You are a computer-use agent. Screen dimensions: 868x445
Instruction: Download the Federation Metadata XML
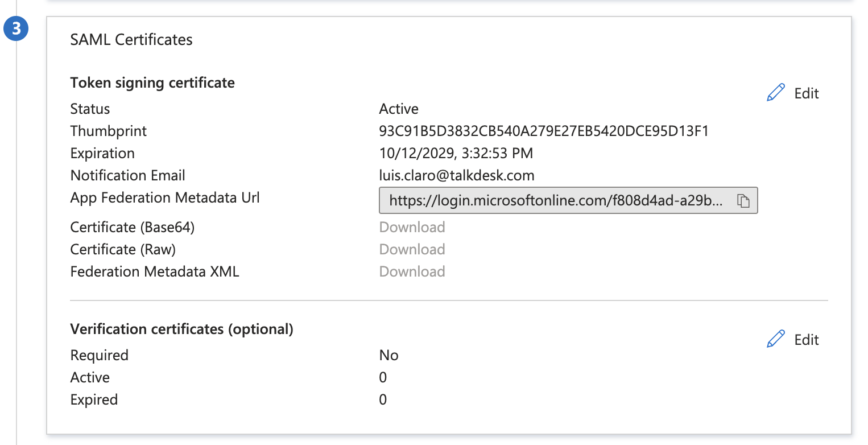pyautogui.click(x=412, y=271)
